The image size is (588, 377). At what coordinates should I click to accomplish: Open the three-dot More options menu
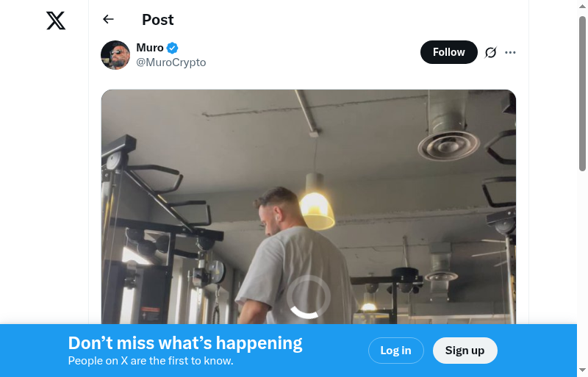pyautogui.click(x=511, y=52)
